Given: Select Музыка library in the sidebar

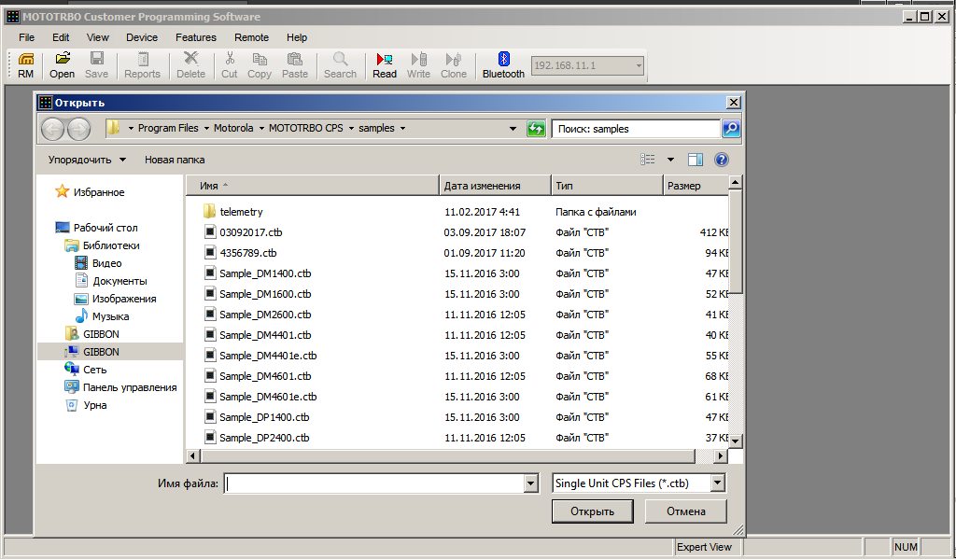Looking at the screenshot, I should 101,316.
